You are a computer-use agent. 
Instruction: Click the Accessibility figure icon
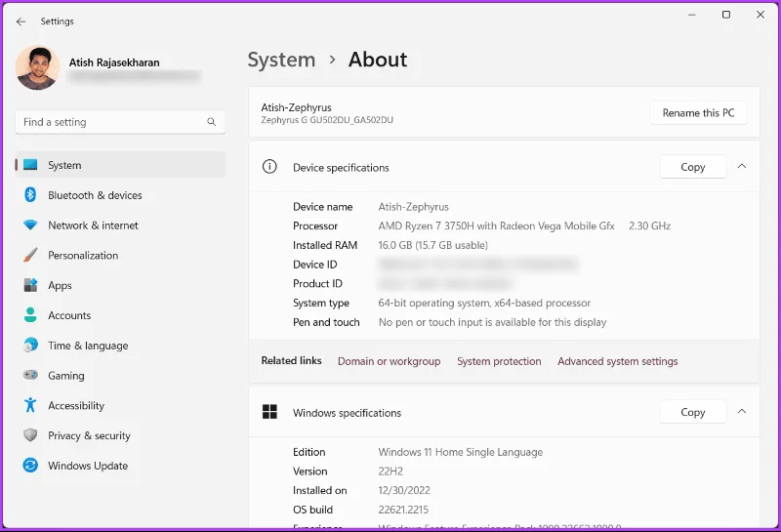point(30,405)
